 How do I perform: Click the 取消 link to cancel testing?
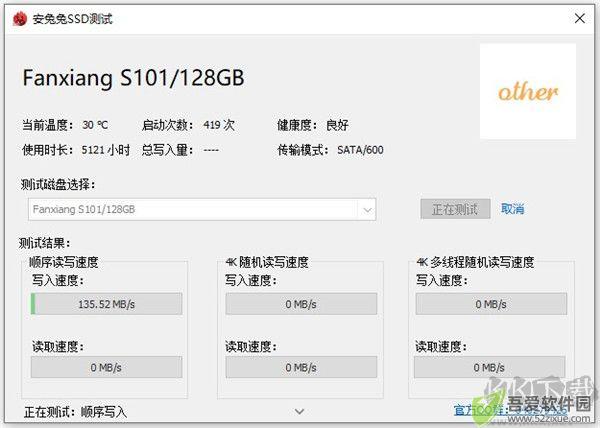(x=512, y=209)
